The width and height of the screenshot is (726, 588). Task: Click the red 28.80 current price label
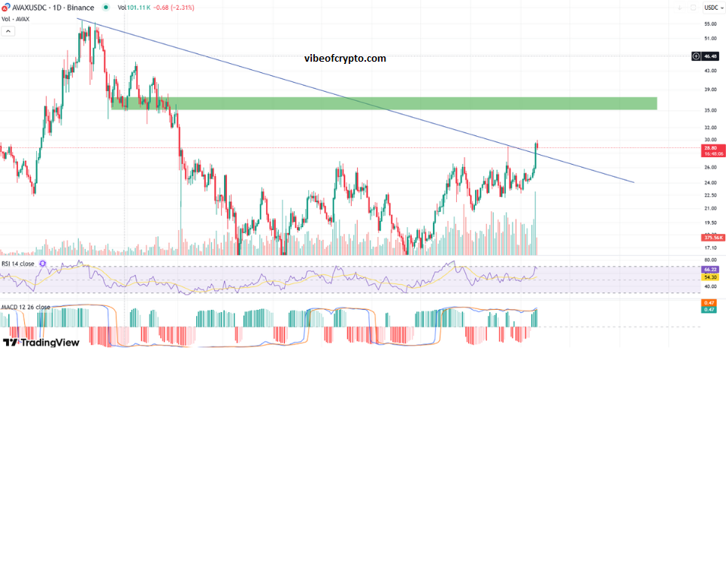click(x=711, y=150)
